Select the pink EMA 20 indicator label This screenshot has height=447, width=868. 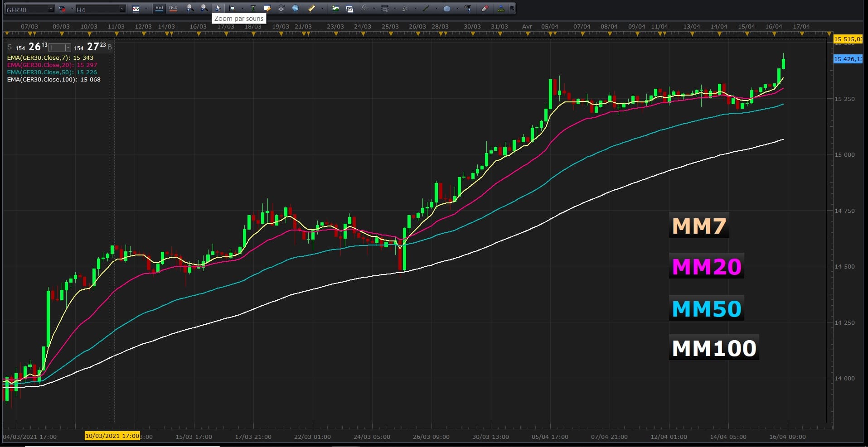(x=52, y=65)
